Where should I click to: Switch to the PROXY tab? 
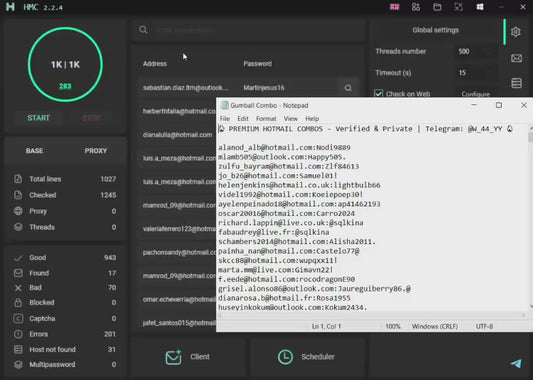coord(96,151)
